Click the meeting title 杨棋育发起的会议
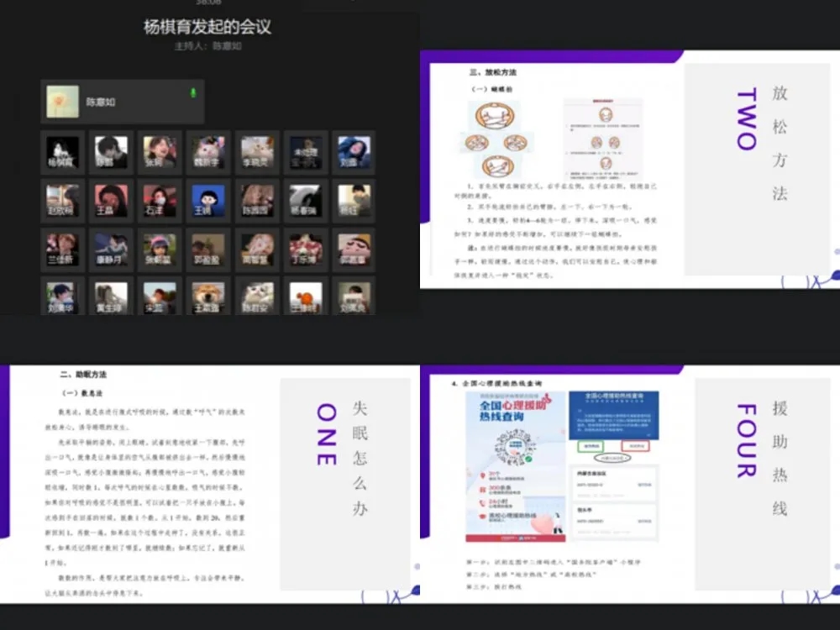 click(207, 27)
